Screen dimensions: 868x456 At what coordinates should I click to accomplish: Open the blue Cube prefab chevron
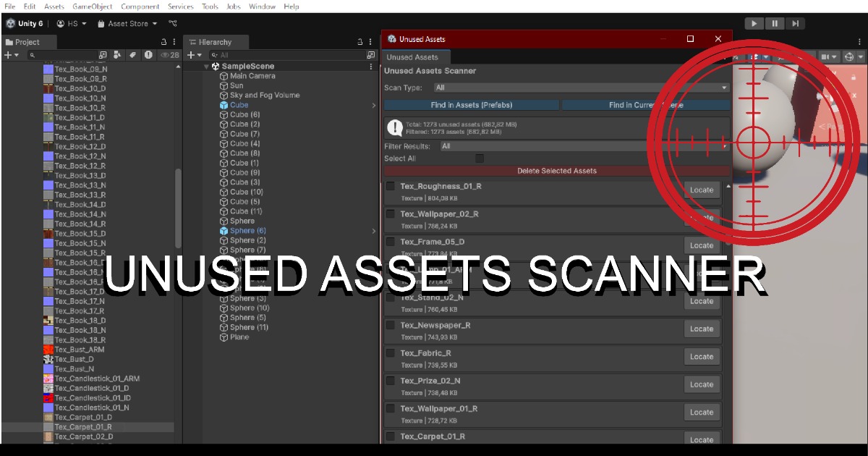tap(374, 105)
